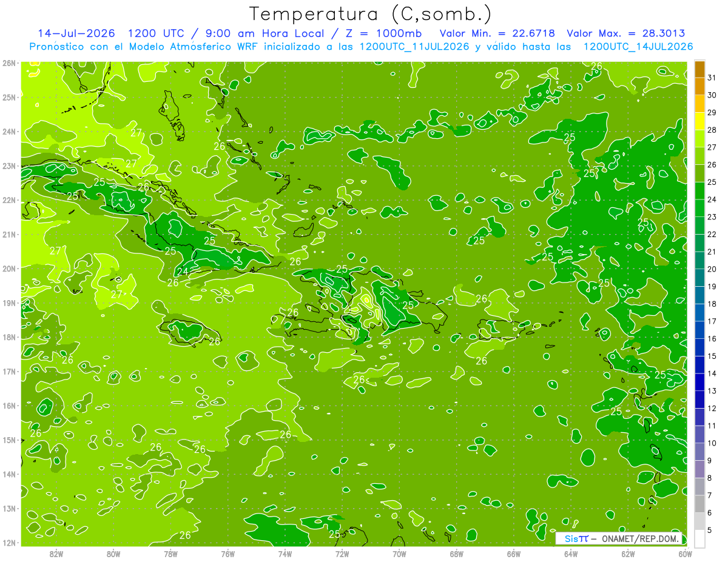
Task: Select the gold swatch between 29 and 30
Action: pos(699,104)
